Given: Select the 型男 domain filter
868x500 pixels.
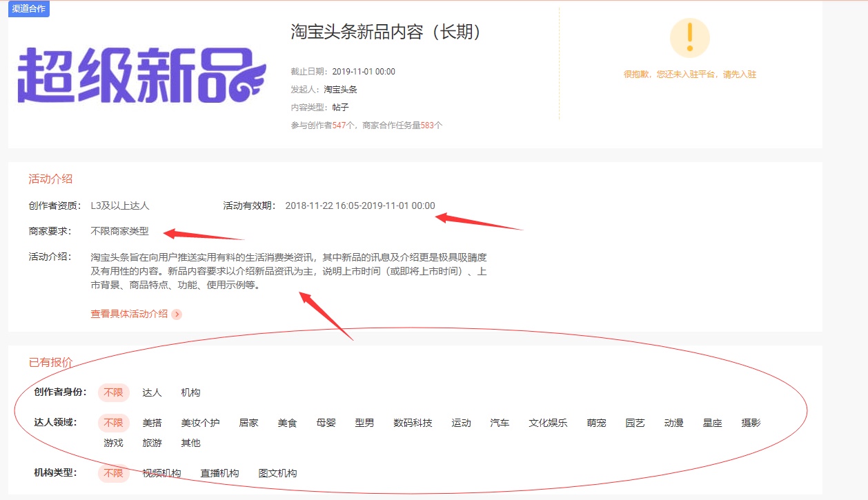Looking at the screenshot, I should pyautogui.click(x=364, y=423).
